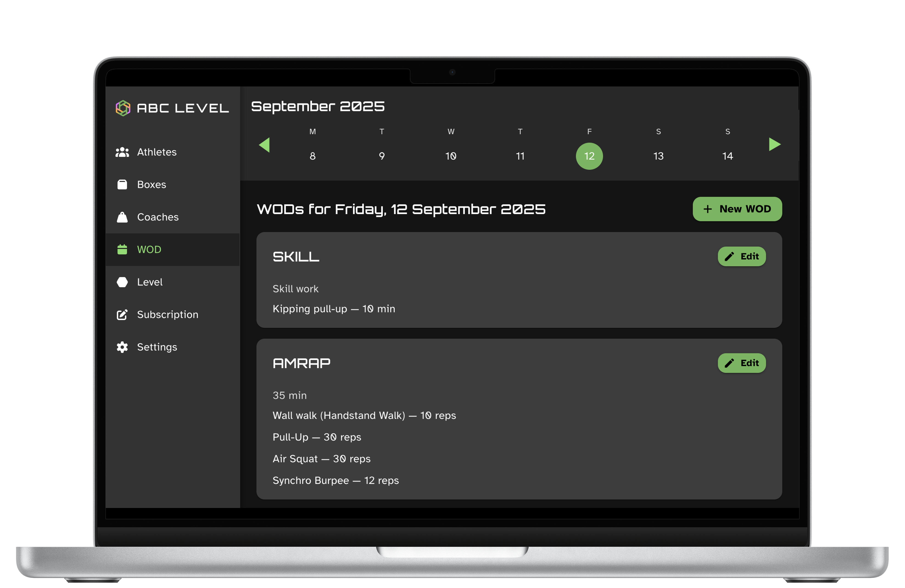The height and width of the screenshot is (588, 905).
Task: Open the WOD section from the sidebar
Action: (x=149, y=250)
